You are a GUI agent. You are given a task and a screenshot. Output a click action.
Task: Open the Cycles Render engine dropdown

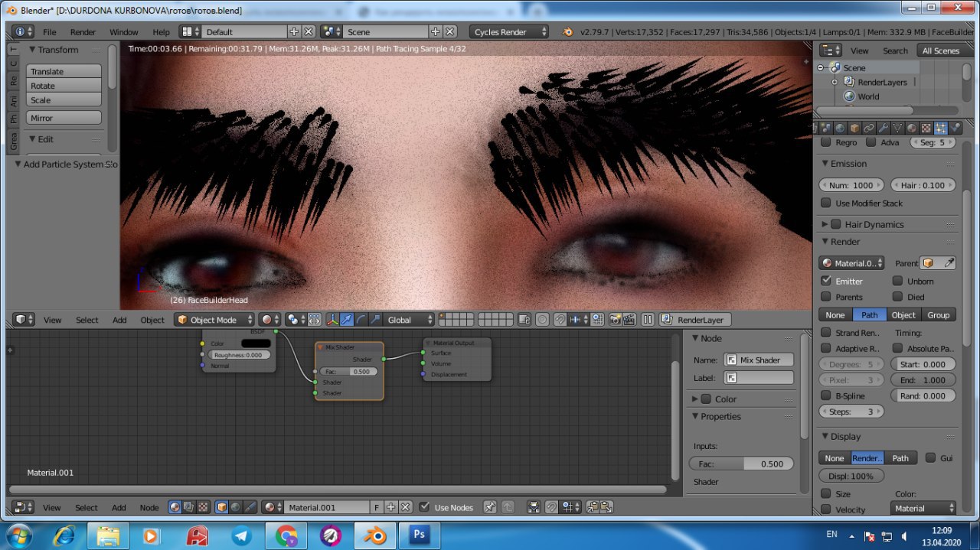click(x=511, y=32)
